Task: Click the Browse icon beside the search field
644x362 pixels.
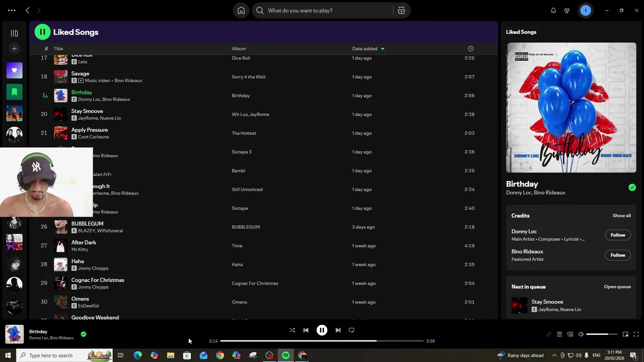Action: coord(401,11)
